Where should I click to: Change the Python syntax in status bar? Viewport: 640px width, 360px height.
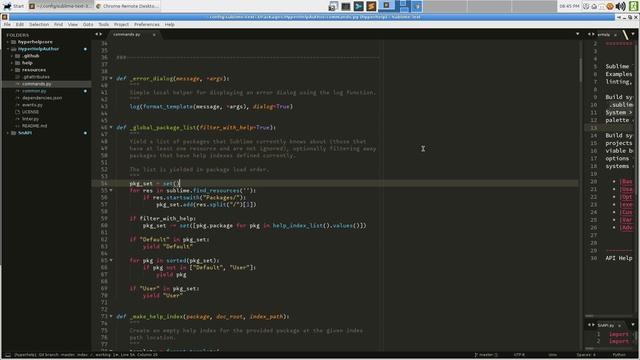pos(619,355)
